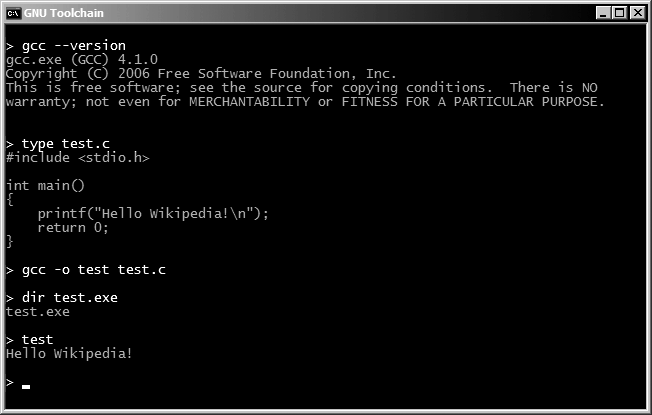Screen dimensions: 652x415
Task: Click the blinking cursor at the prompt
Action: (x=26, y=385)
